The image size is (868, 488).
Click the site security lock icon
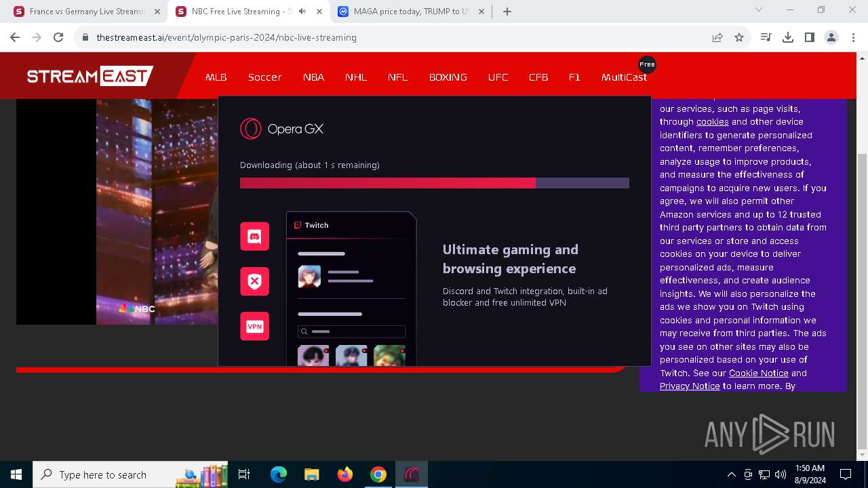coord(85,37)
